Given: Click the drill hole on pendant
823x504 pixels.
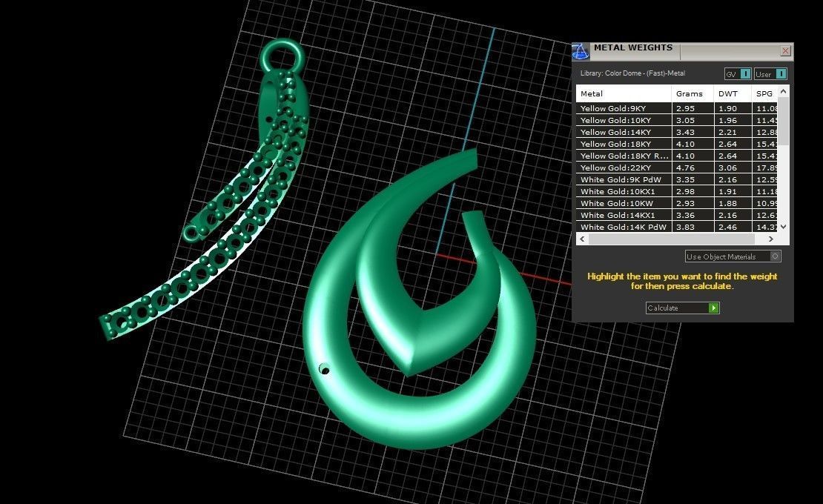Looking at the screenshot, I should click(x=324, y=369).
